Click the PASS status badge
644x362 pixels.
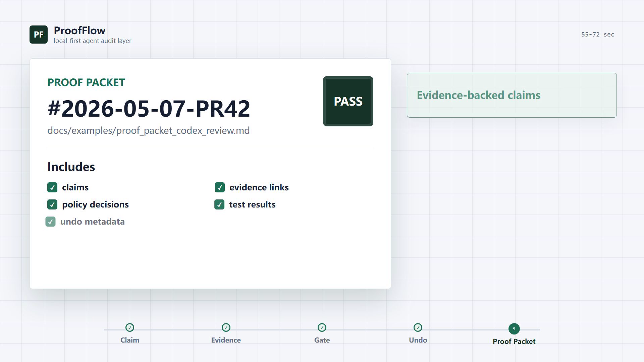(348, 101)
